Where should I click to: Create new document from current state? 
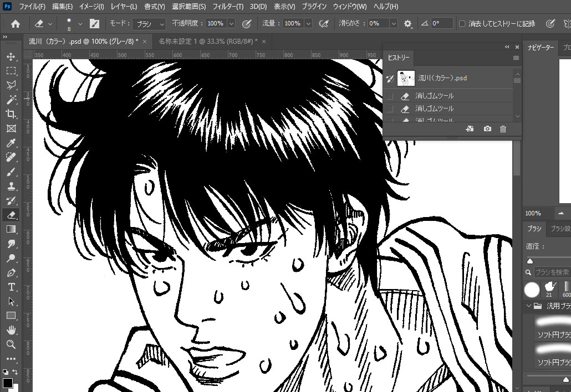(x=470, y=128)
